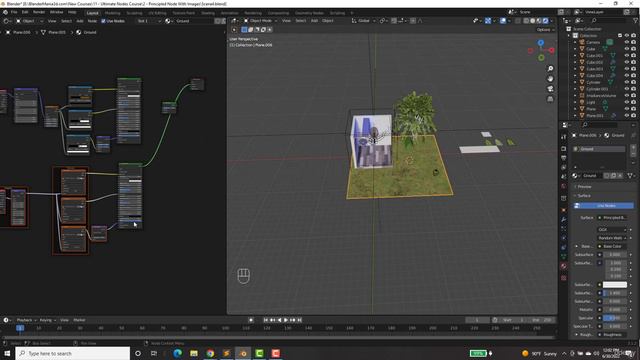Image resolution: width=640 pixels, height=360 pixels.
Task: Disable Camera in renders via camera icon
Action: point(633,42)
